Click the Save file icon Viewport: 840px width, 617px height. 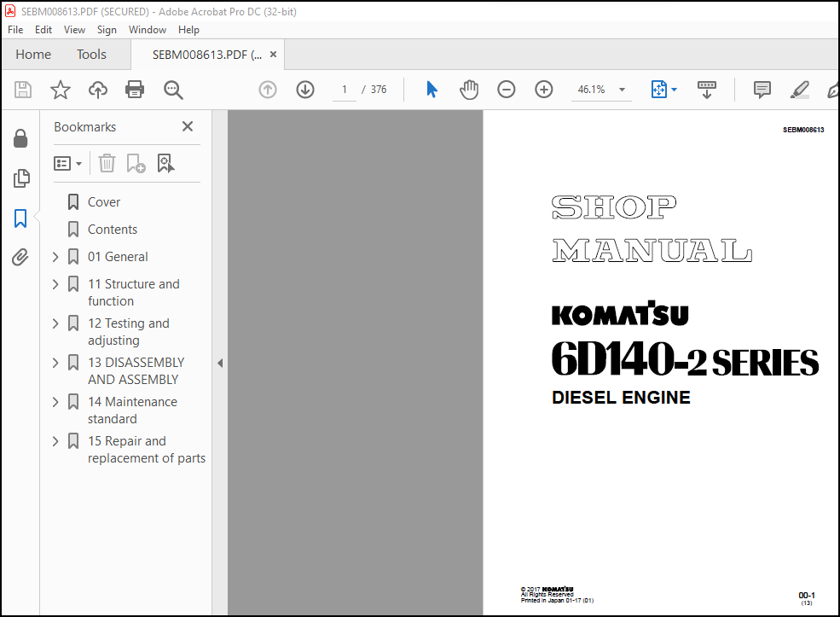[22, 90]
